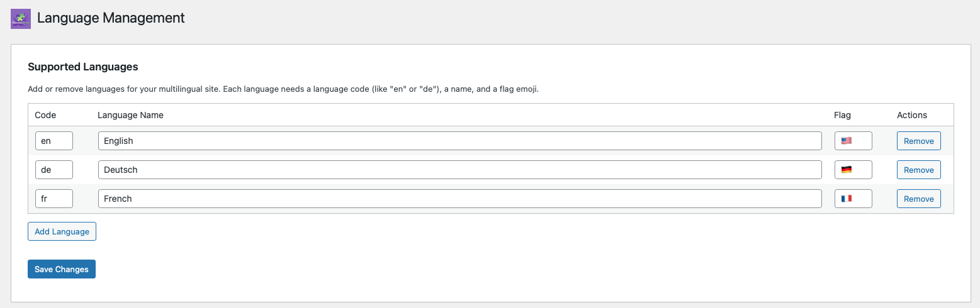
Task: Select the US flag emoji field
Action: pyautogui.click(x=853, y=141)
